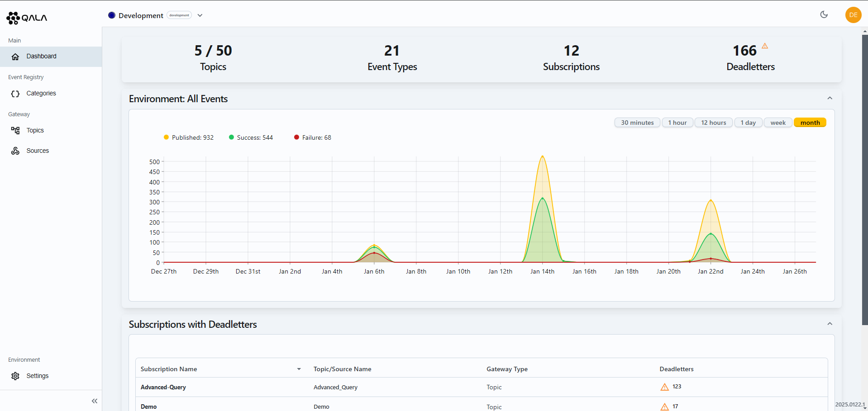Click the Development environment blue dot
Screen dimensions: 868x411
[x=112, y=15]
